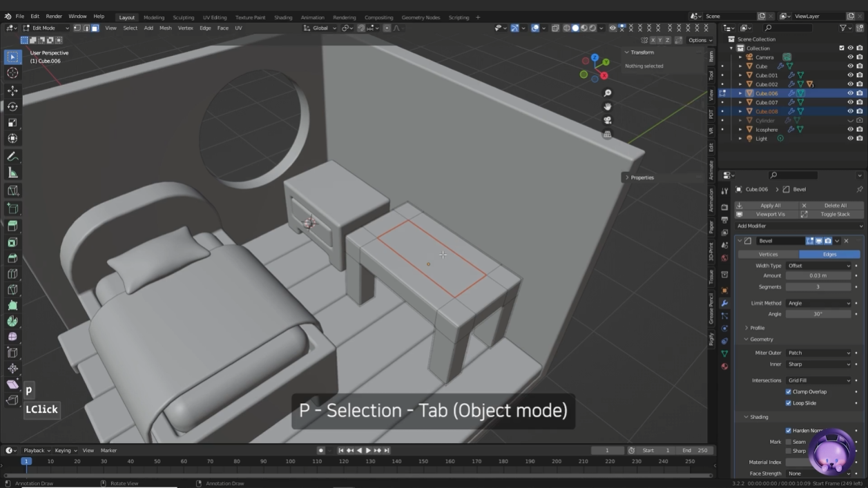The width and height of the screenshot is (868, 488).
Task: Hide Cube.006 with its eye icon
Action: click(x=851, y=93)
